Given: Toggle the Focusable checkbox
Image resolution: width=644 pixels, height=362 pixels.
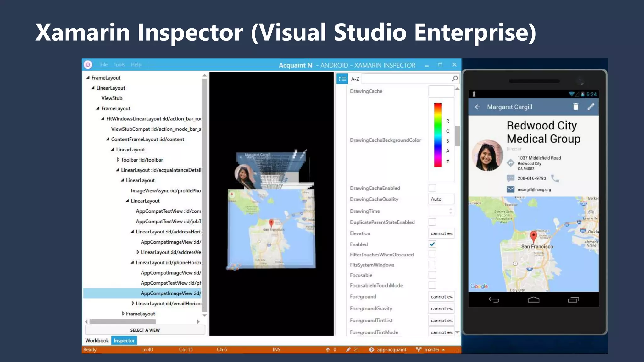Looking at the screenshot, I should point(432,275).
